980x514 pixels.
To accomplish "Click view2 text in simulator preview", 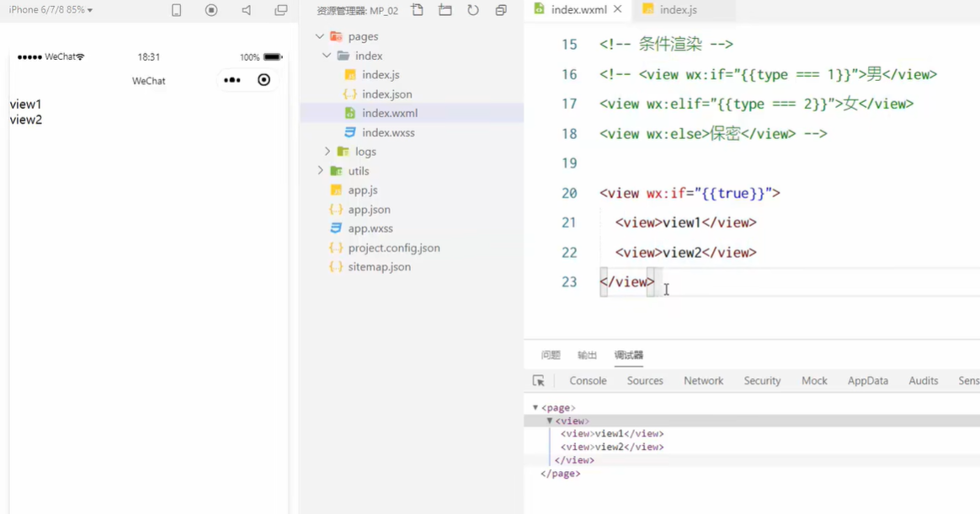I will click(x=25, y=120).
